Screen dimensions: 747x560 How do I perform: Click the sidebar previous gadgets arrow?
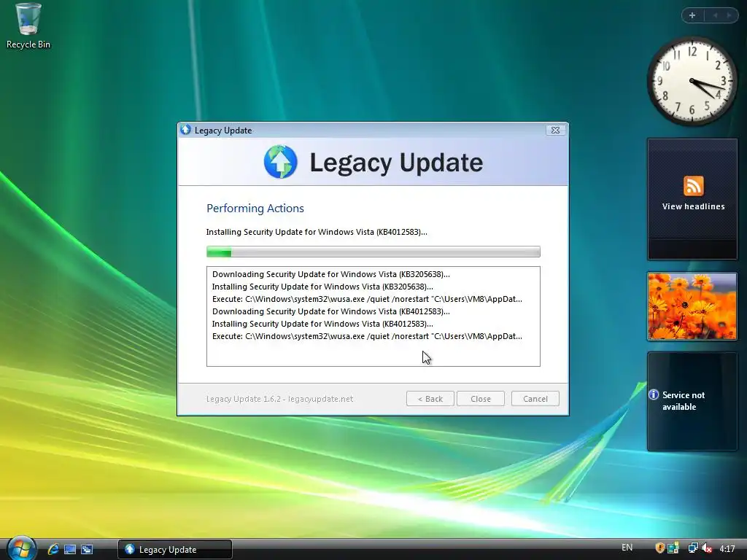[x=715, y=15]
